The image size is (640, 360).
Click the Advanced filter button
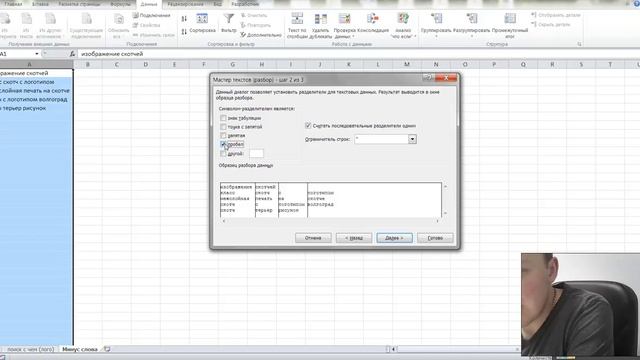[x=261, y=35]
